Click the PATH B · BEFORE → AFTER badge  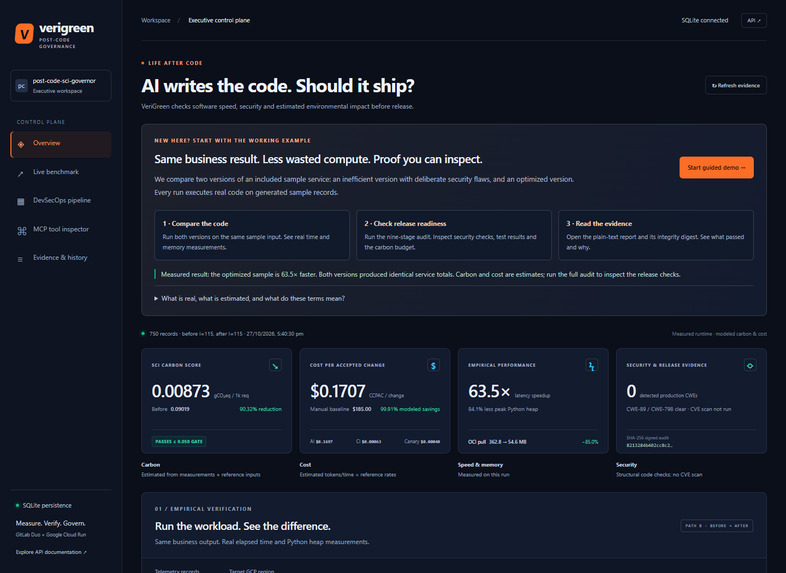716,526
